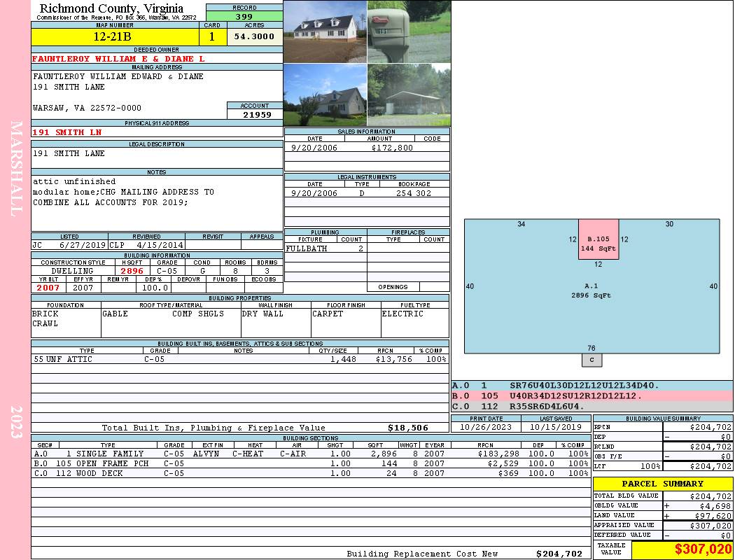Click taxable value $307,020
The width and height of the screenshot is (735, 560).
coord(681,549)
